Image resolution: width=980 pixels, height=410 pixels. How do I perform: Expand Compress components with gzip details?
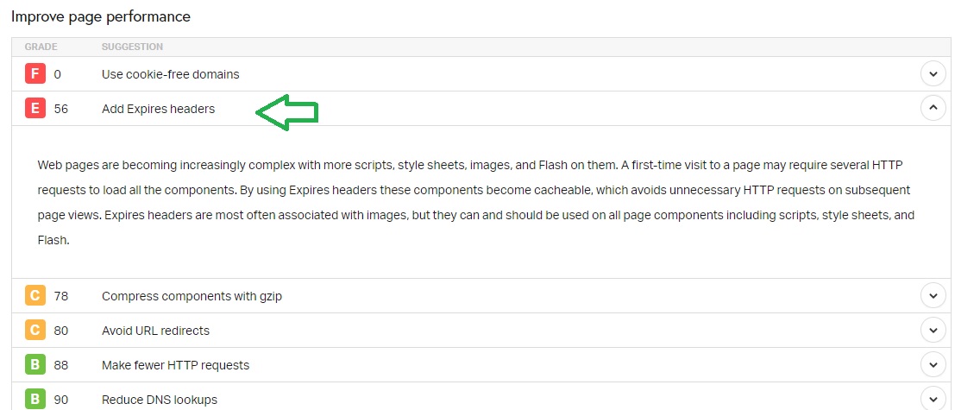933,295
